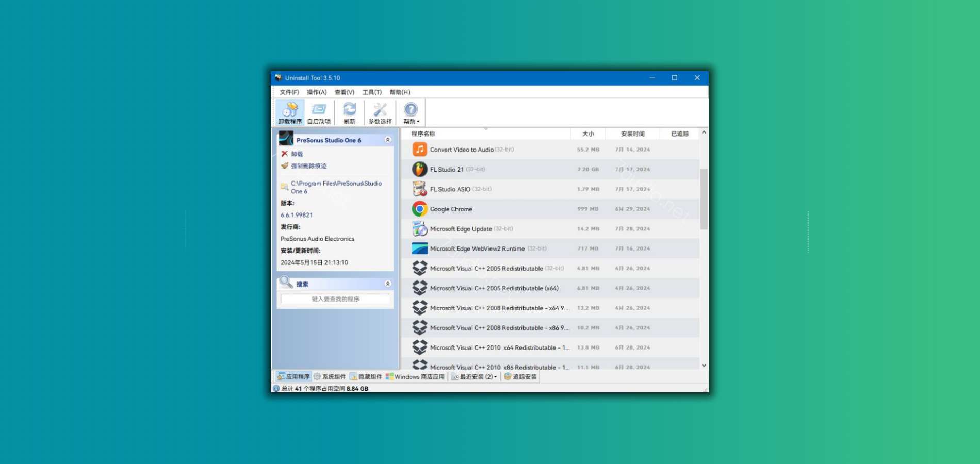Click the 追踪安装 button

520,377
